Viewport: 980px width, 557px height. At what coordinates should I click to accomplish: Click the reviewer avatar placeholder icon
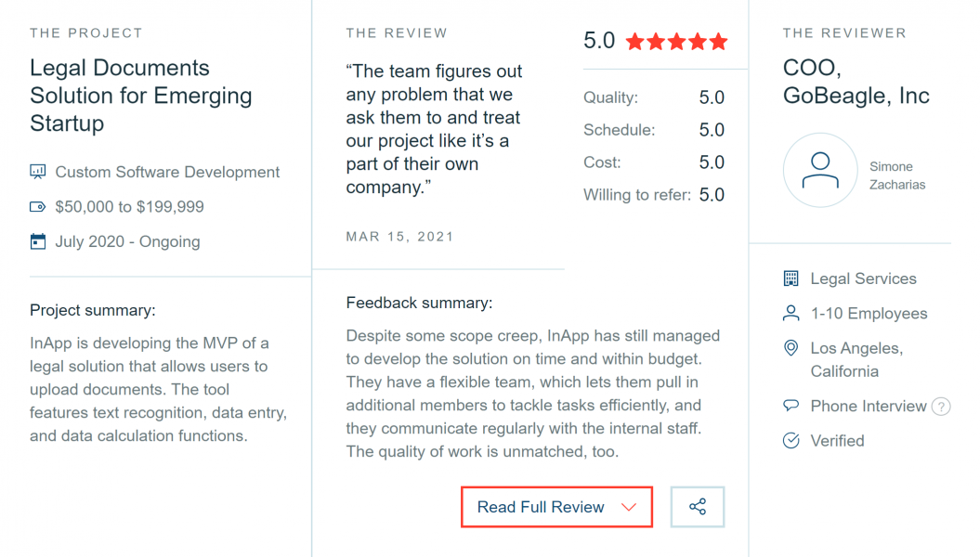(x=820, y=170)
